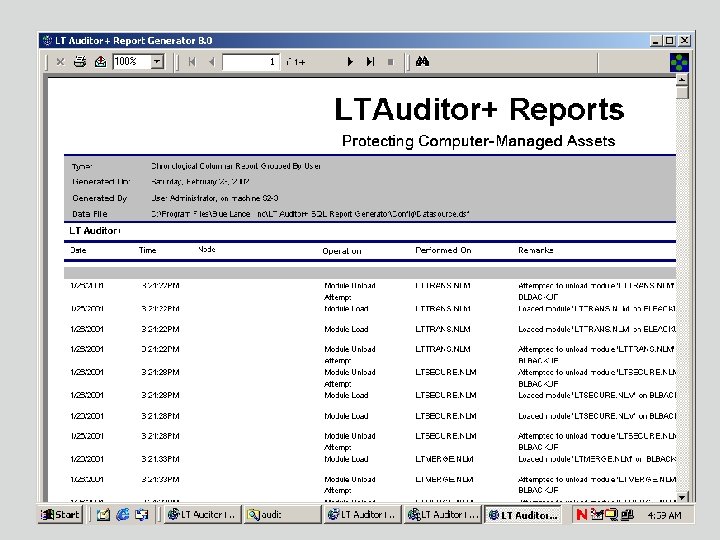The width and height of the screenshot is (720, 540).
Task: Jump to last page button
Action: (370, 62)
